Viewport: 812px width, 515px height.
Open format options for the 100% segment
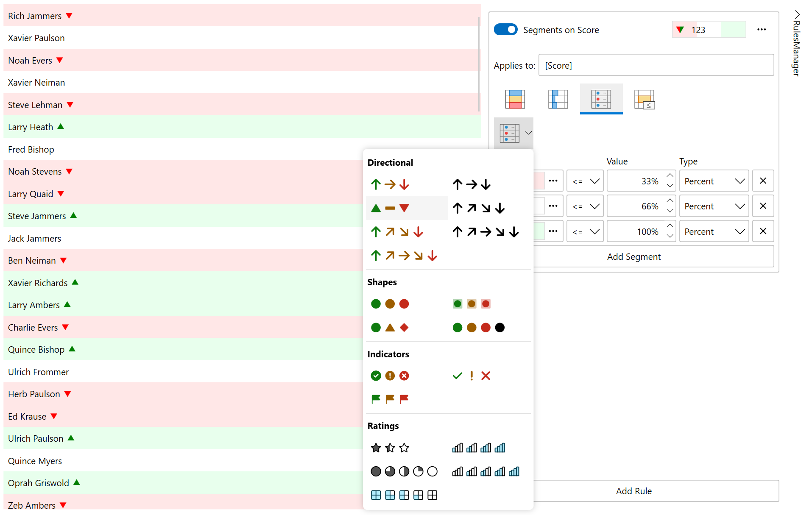click(553, 231)
